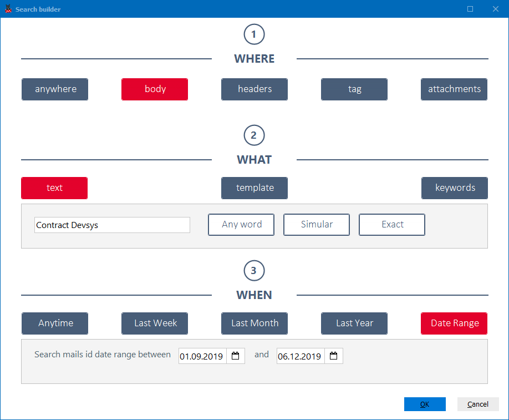Click the circled step 1 above WHERE

(254, 34)
